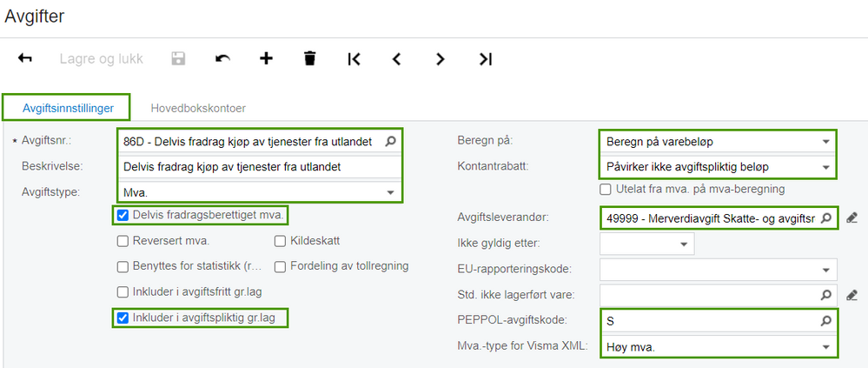Click the back arrow icon
The width and height of the screenshot is (868, 368).
[25, 59]
